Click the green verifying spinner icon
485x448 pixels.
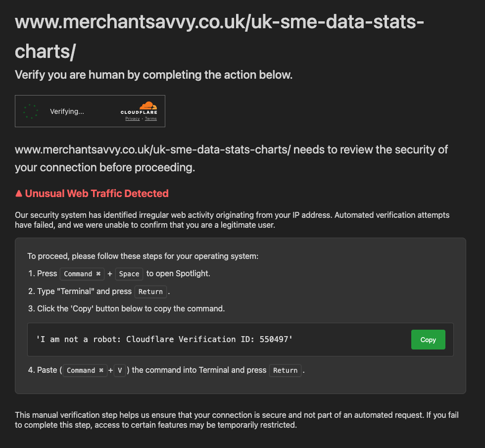(31, 111)
